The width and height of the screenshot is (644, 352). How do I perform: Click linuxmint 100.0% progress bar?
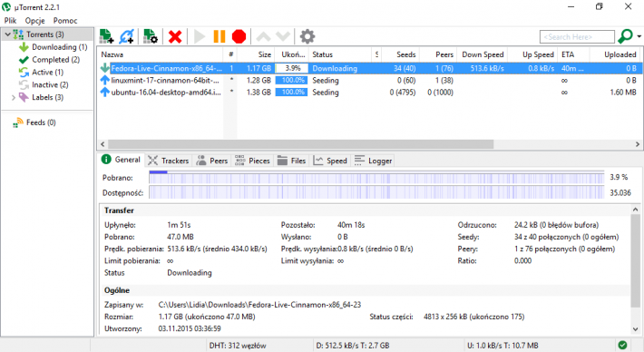coord(291,81)
